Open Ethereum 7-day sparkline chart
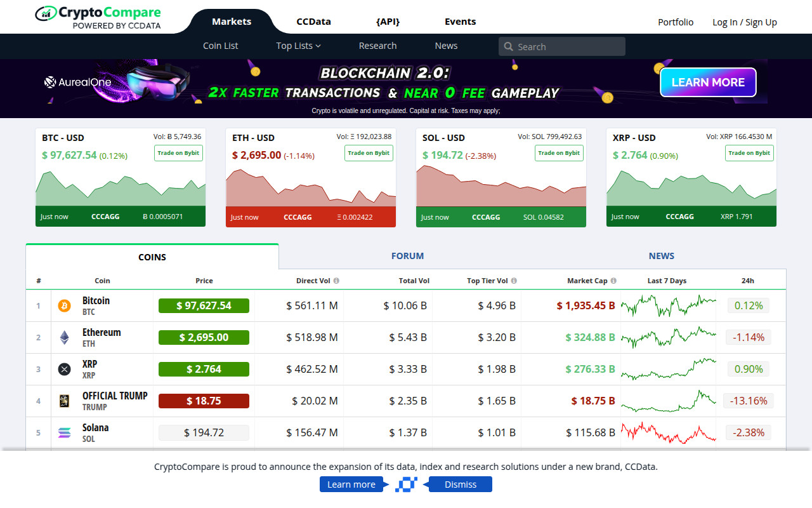Viewport: 812px width, 508px height. (x=668, y=338)
